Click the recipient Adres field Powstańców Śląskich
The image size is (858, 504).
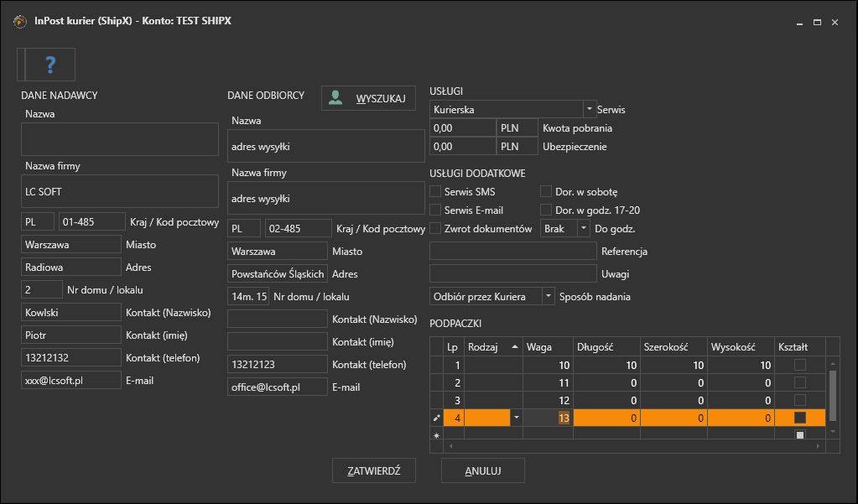click(278, 273)
